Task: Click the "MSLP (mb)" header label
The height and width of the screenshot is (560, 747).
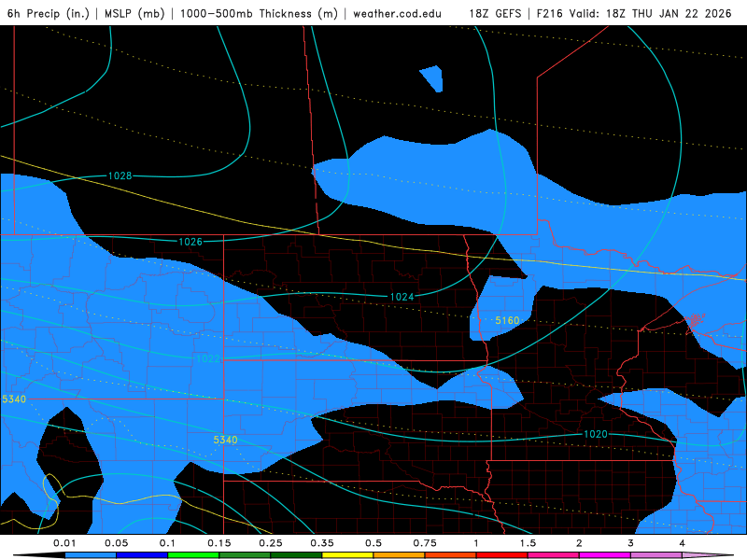Action: (134, 13)
